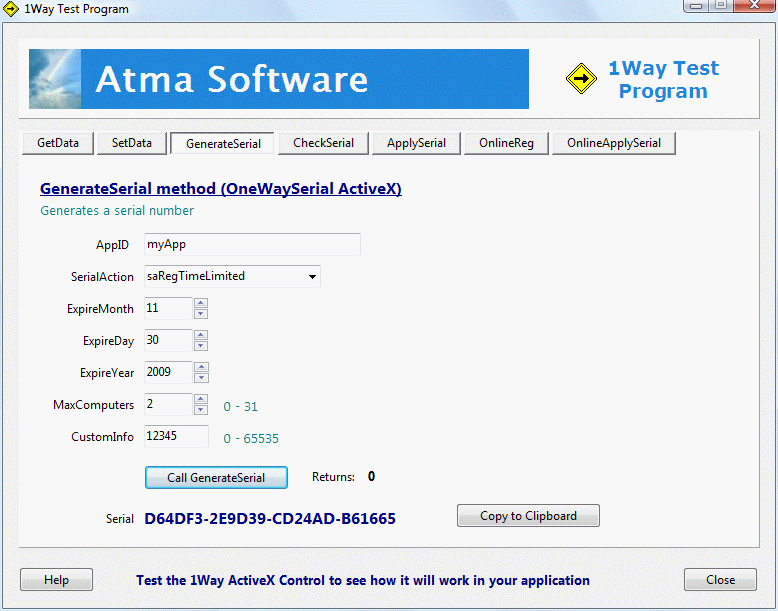
Task: Click the yellow arrow sign logo icon
Action: pyautogui.click(x=581, y=78)
